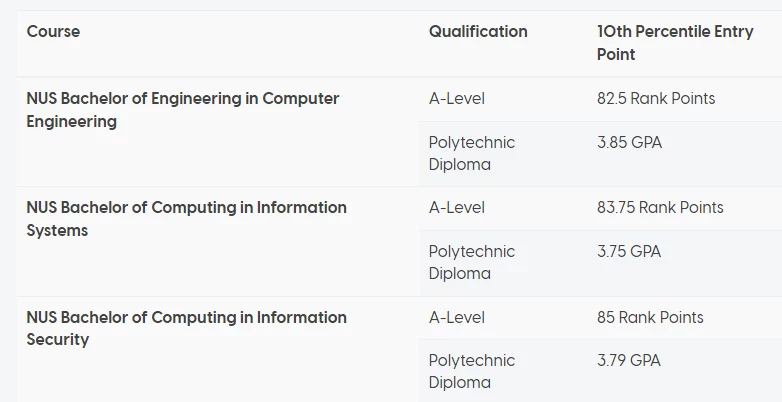Click the 3.75 GPA value

[x=629, y=251]
